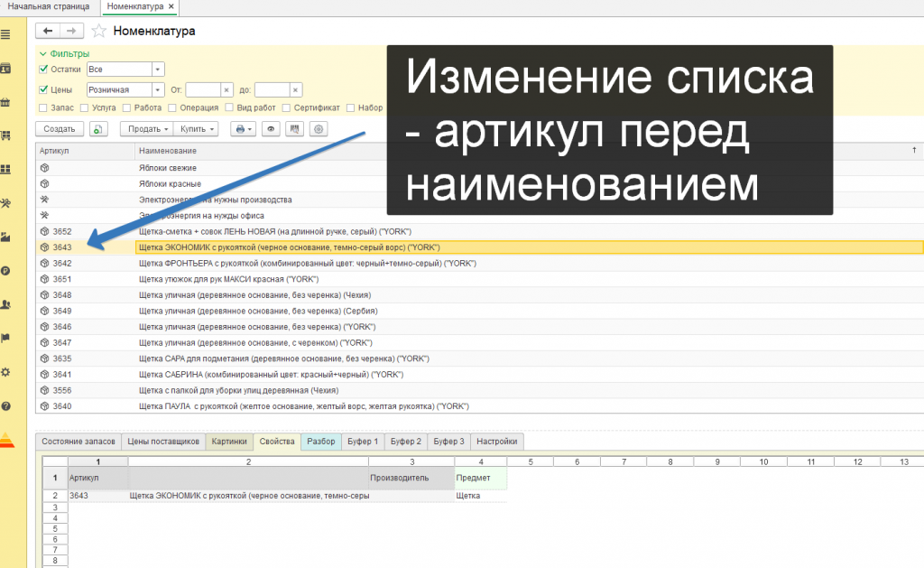Enable the Запас filter checkbox

click(x=42, y=108)
